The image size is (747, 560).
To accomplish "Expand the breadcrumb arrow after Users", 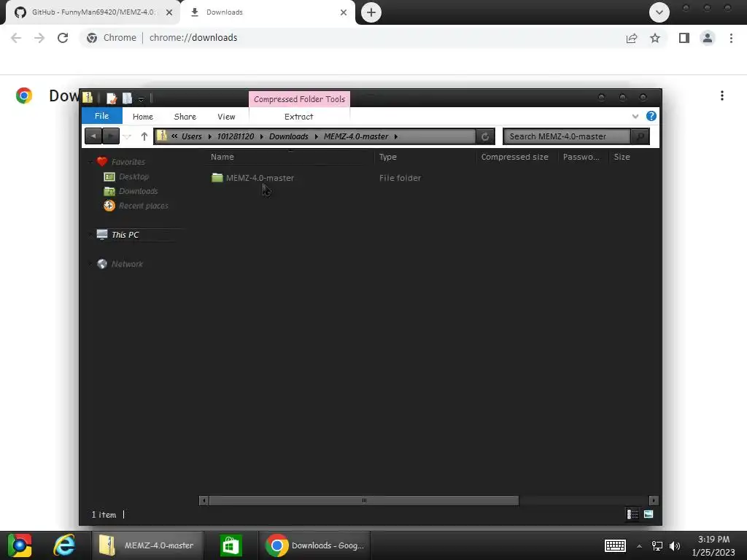I will click(209, 136).
